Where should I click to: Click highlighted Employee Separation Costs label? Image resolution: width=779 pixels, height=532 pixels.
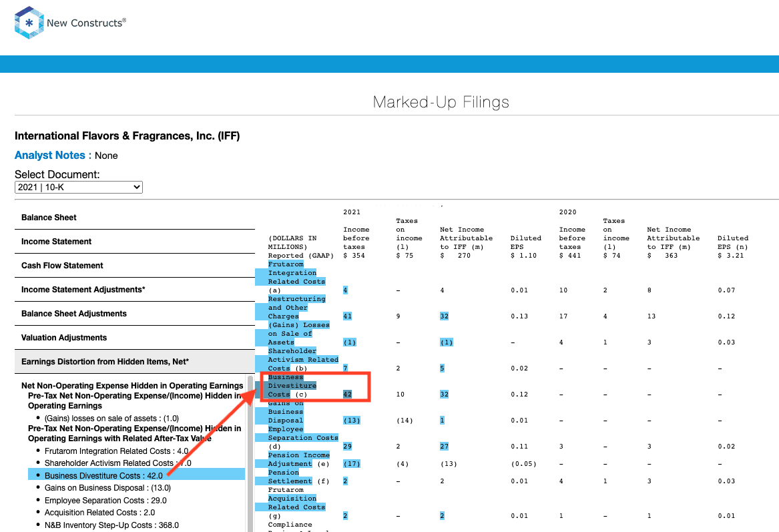click(x=303, y=434)
